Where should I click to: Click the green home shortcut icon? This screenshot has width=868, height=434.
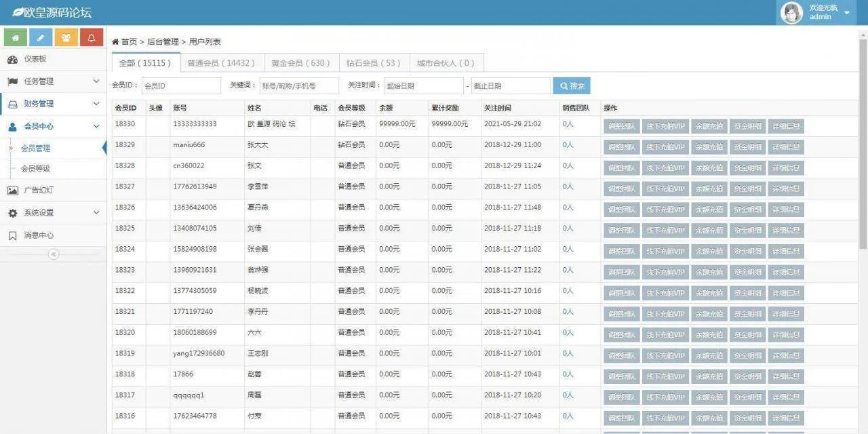[16, 37]
